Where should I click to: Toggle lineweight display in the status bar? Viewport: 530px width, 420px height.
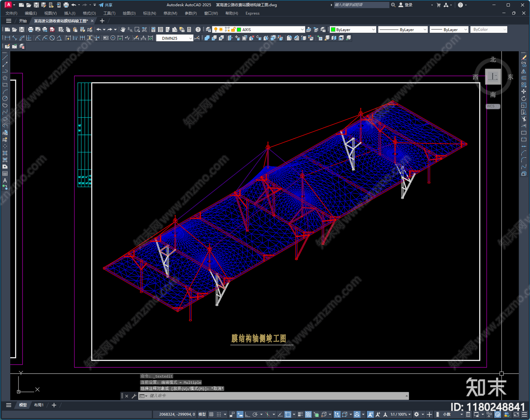[300, 414]
